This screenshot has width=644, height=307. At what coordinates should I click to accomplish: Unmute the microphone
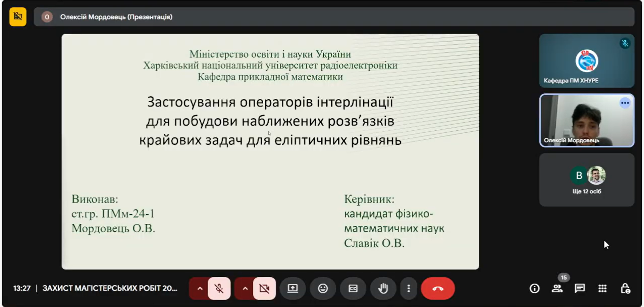coord(219,289)
